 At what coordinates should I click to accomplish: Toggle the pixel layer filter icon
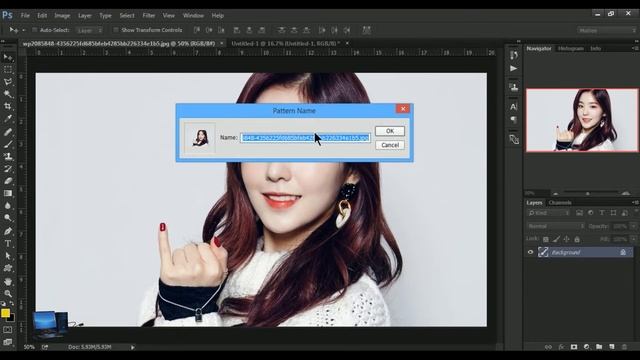click(x=579, y=213)
